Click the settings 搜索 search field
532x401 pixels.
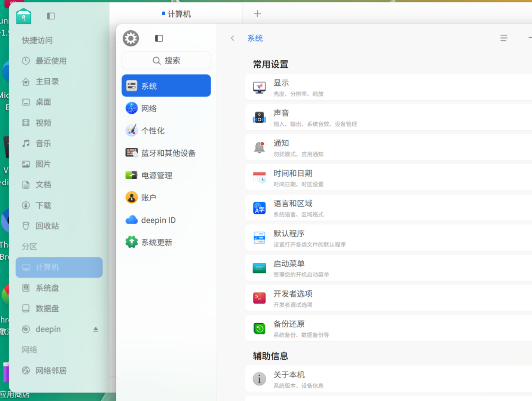click(x=166, y=60)
